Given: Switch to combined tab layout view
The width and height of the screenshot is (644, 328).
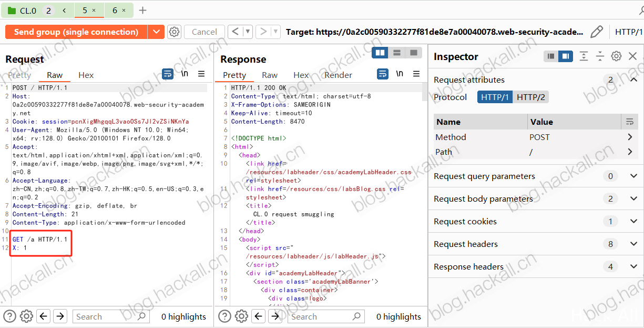Looking at the screenshot, I should [414, 53].
